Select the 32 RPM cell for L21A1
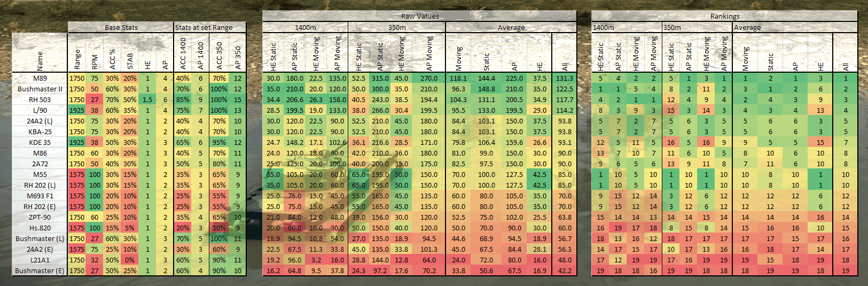 tap(95, 260)
